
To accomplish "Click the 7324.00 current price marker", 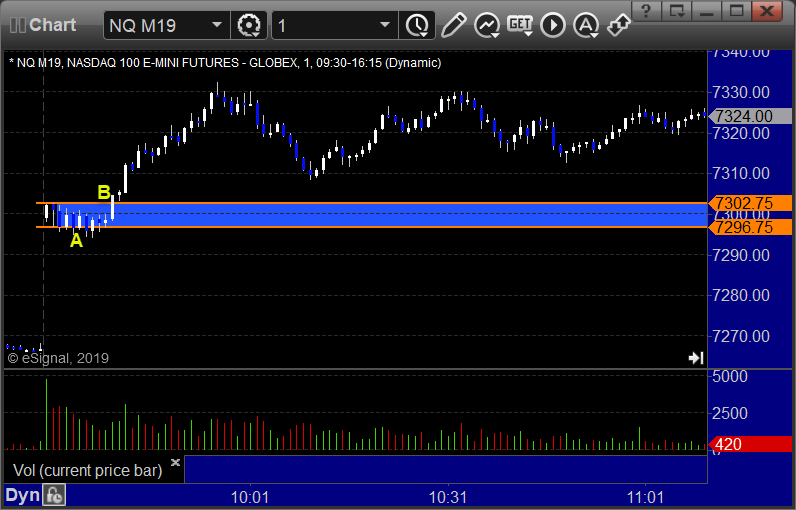I will (750, 116).
